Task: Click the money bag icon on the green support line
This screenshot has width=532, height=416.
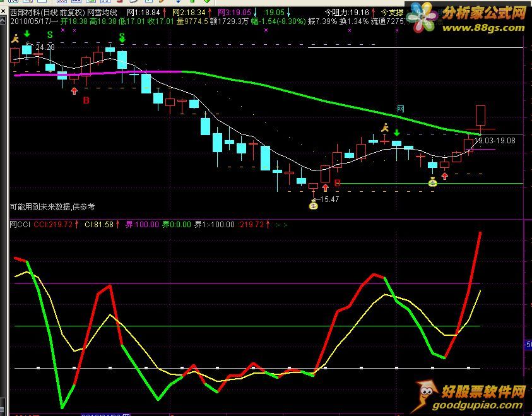Action: pyautogui.click(x=432, y=183)
